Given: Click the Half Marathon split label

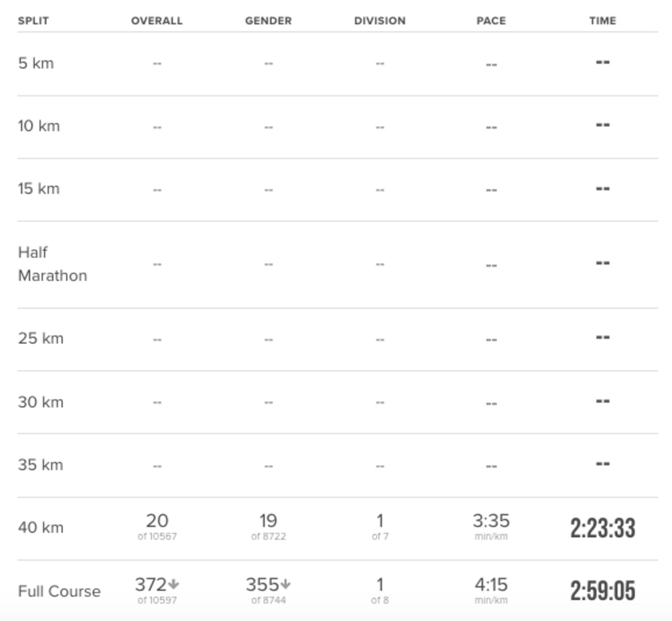Looking at the screenshot, I should click(52, 264).
